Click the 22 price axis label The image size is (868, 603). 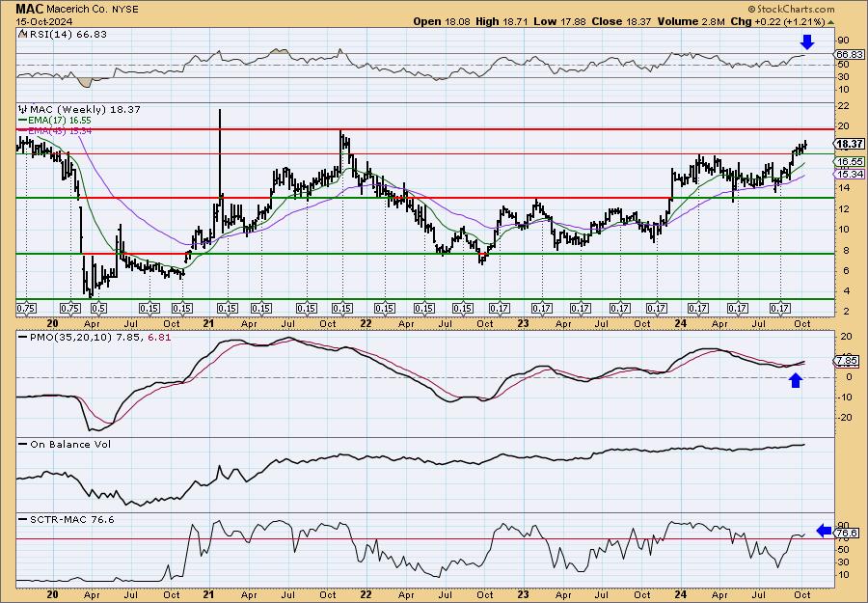pyautogui.click(x=843, y=106)
